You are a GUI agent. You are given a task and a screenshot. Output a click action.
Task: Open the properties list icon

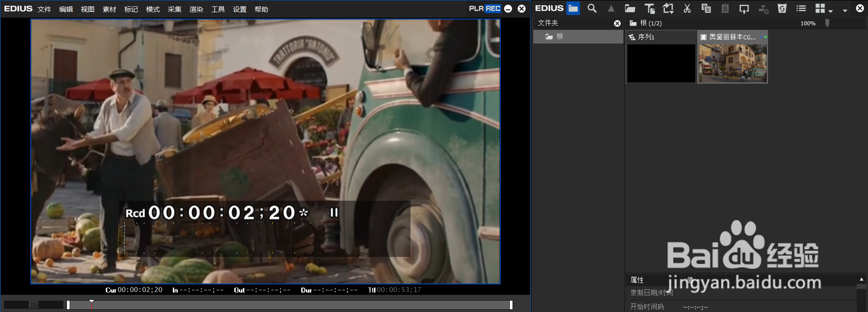pyautogui.click(x=801, y=8)
